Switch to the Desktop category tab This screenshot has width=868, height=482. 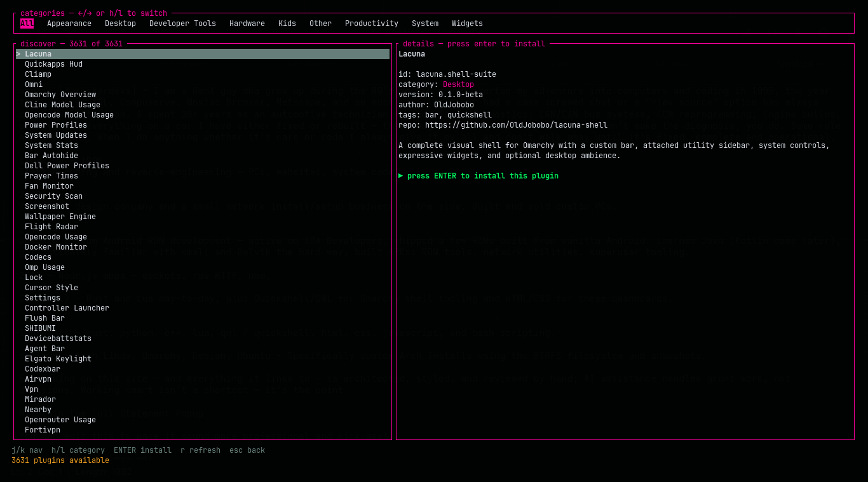[x=120, y=23]
